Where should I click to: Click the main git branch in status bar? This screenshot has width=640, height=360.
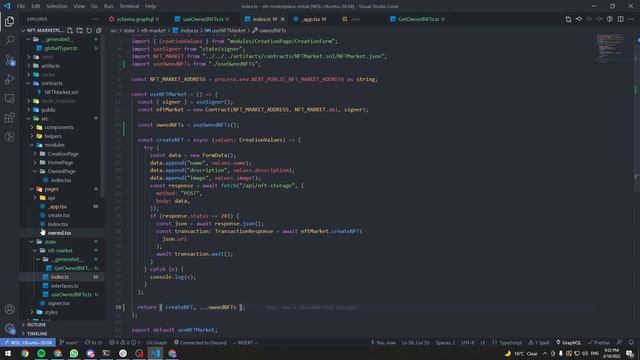click(69, 342)
